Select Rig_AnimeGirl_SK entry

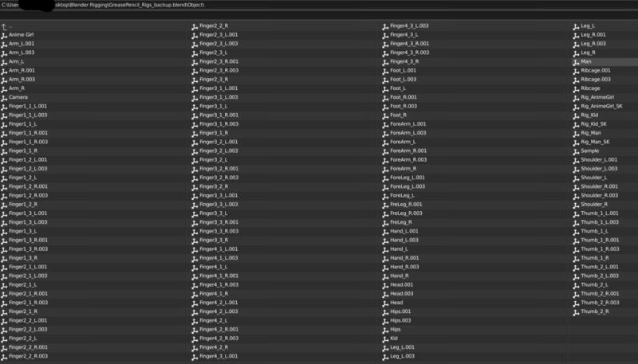coord(601,107)
